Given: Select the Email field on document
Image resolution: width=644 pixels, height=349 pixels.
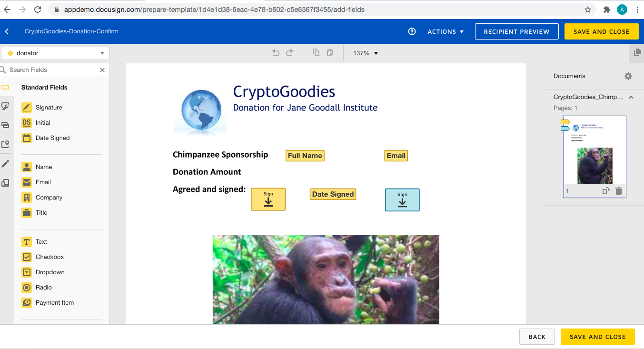Looking at the screenshot, I should (x=396, y=156).
